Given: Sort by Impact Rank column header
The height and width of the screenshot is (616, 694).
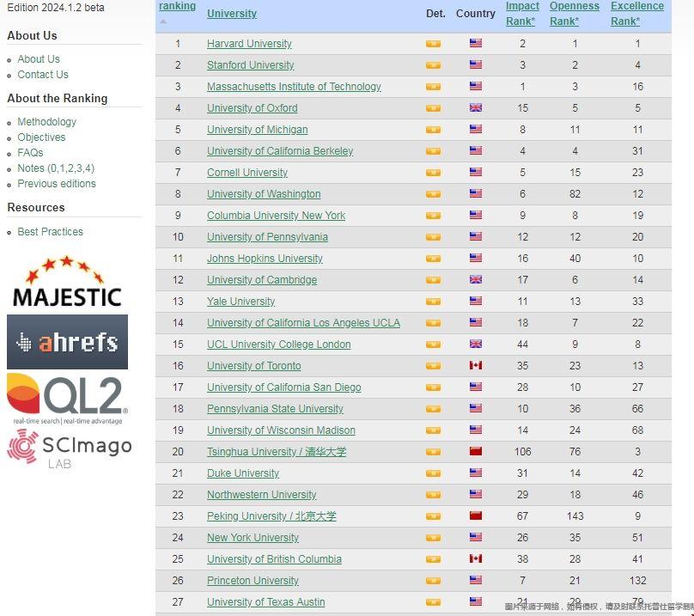Looking at the screenshot, I should click(522, 14).
